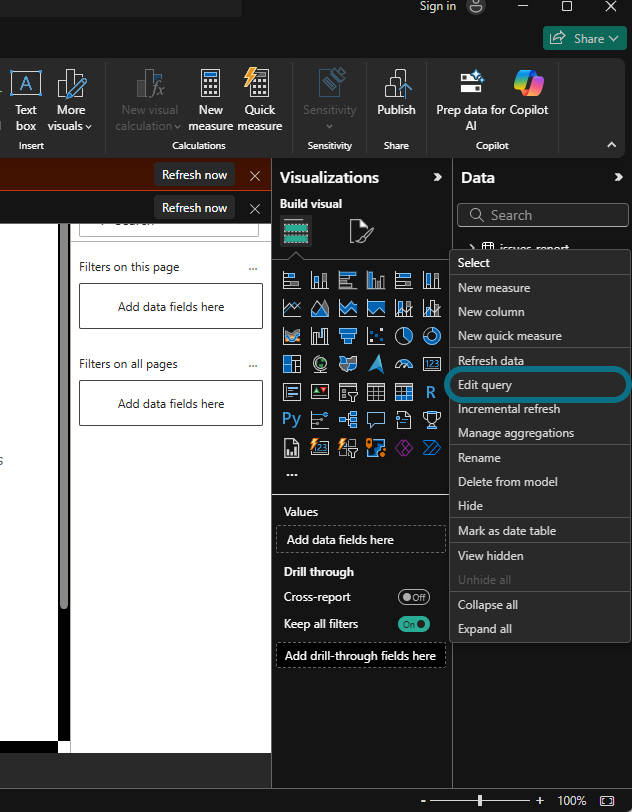Select the globe map visual
The image size is (632, 812).
(320, 364)
